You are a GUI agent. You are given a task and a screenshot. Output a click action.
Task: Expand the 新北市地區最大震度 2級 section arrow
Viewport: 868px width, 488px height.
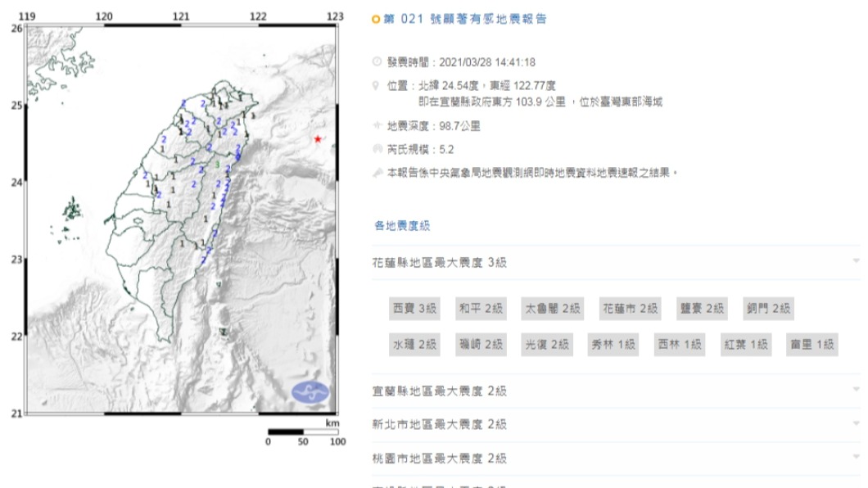tap(856, 424)
